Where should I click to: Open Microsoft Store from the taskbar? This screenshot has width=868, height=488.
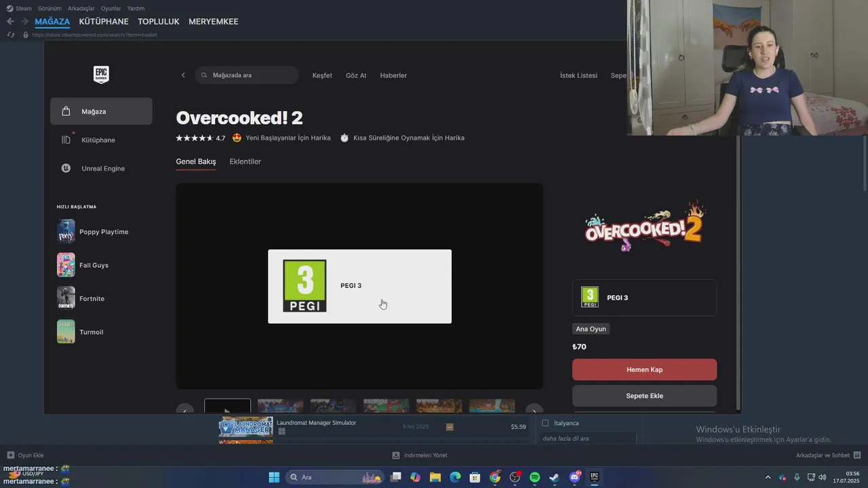[475, 477]
